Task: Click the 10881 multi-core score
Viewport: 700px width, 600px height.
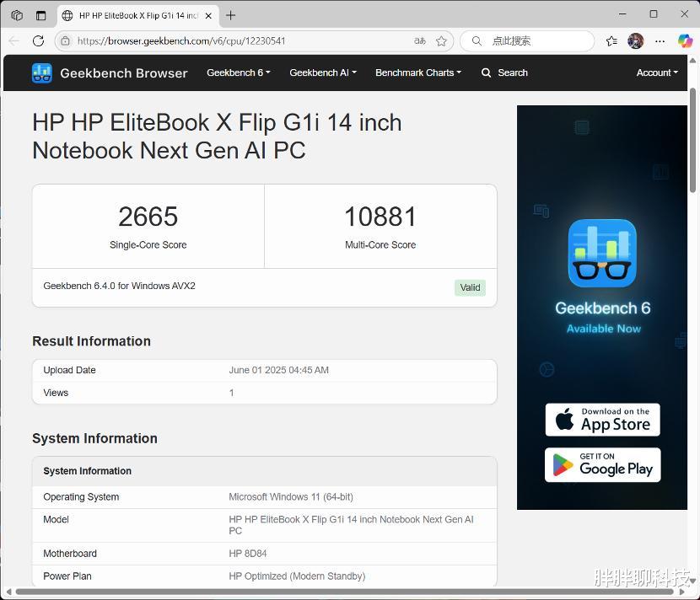Action: [x=380, y=217]
